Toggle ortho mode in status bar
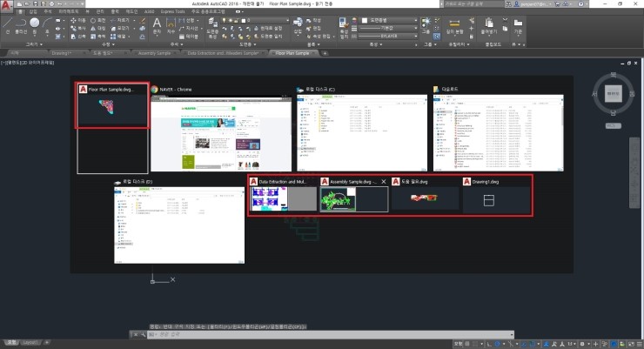644x349 pixels. pos(489,344)
